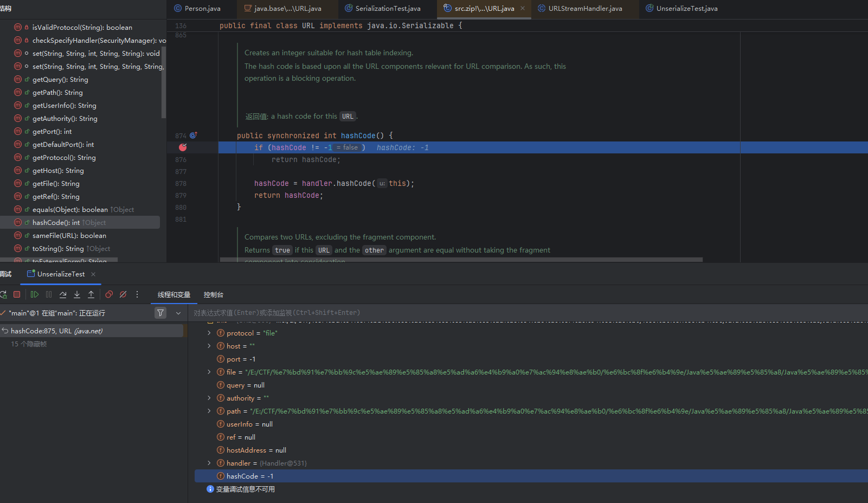Click the Step Out arrow icon
868x503 pixels.
(x=91, y=294)
